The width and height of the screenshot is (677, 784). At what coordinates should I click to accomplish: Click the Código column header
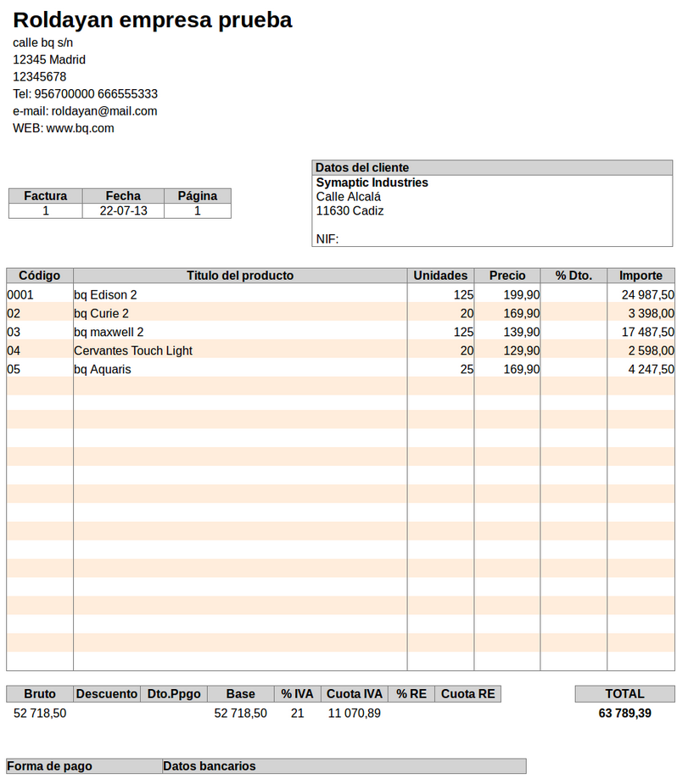pyautogui.click(x=40, y=276)
